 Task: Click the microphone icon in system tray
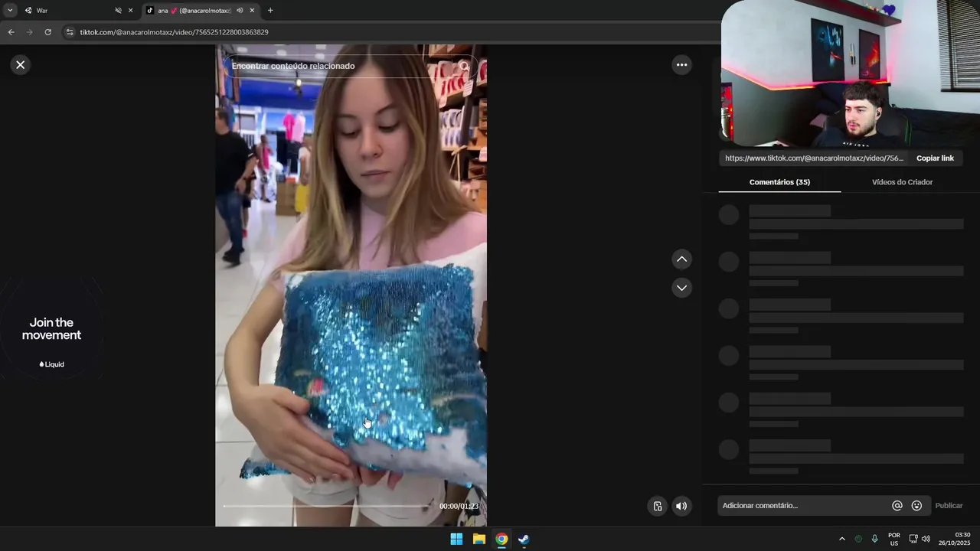click(x=875, y=539)
